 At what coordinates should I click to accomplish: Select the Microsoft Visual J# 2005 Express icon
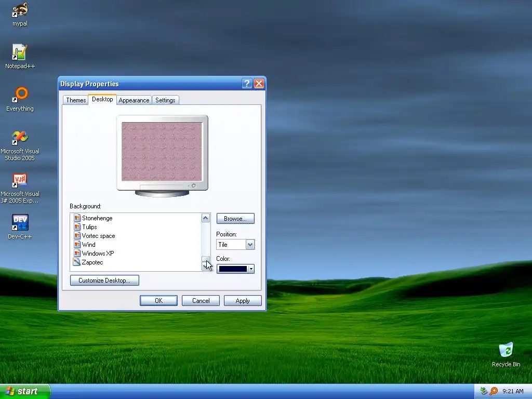20,180
